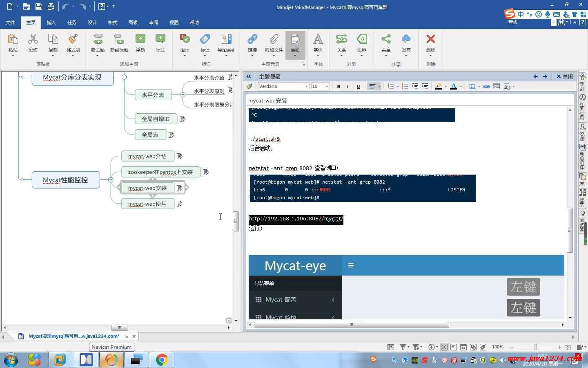Click the Publish (发布) cloud icon
Image resolution: width=588 pixels, height=368 pixels.
pyautogui.click(x=406, y=39)
